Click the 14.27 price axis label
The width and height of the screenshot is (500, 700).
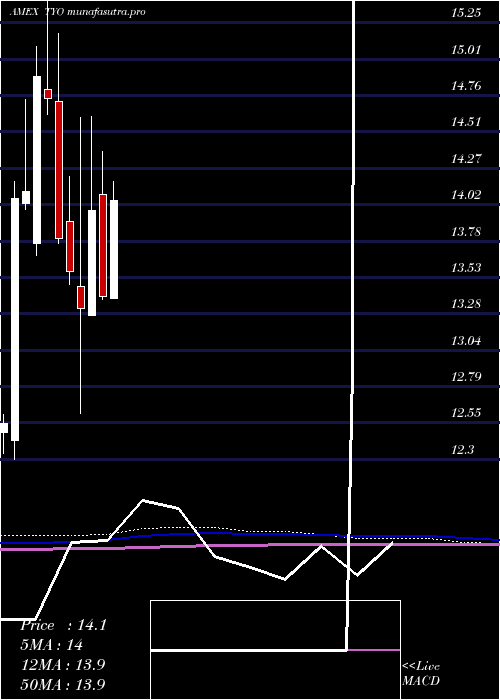pyautogui.click(x=466, y=158)
